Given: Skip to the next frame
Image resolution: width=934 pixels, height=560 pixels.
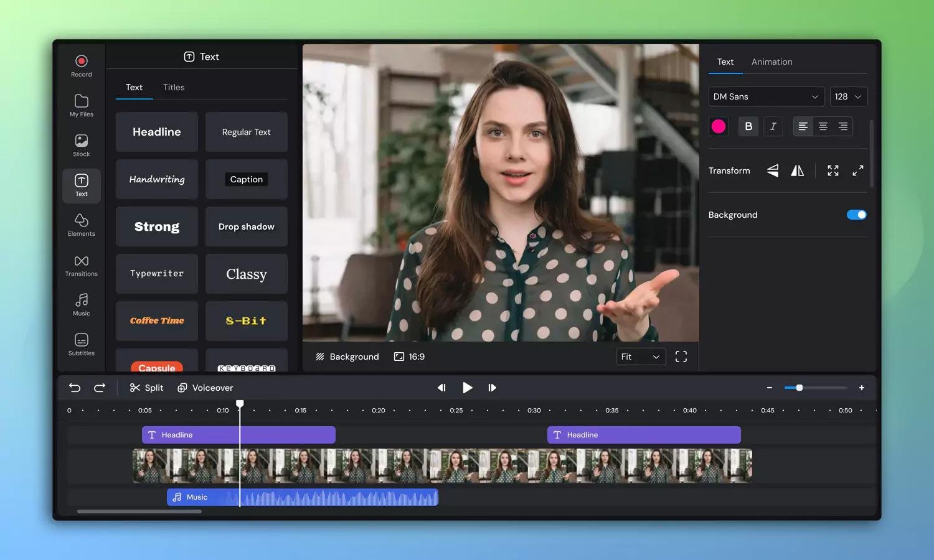Looking at the screenshot, I should tap(492, 388).
